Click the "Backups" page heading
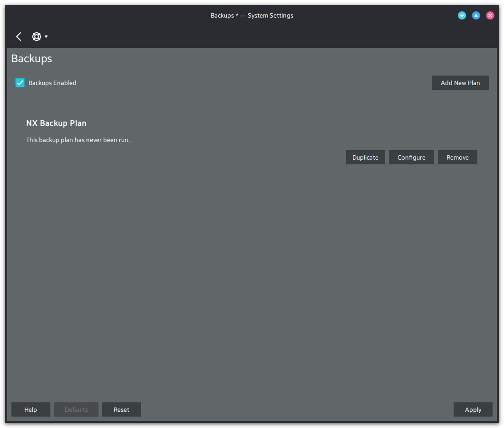504x428 pixels. point(31,59)
